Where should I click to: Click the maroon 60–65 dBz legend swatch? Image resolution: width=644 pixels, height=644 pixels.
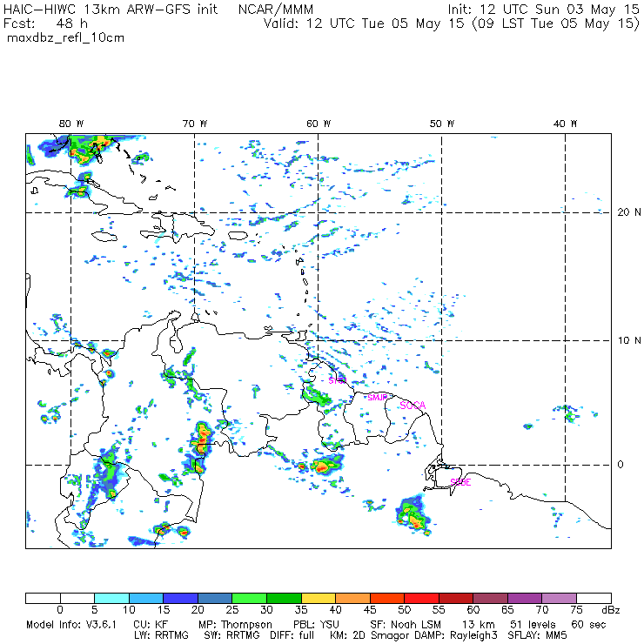(x=490, y=598)
